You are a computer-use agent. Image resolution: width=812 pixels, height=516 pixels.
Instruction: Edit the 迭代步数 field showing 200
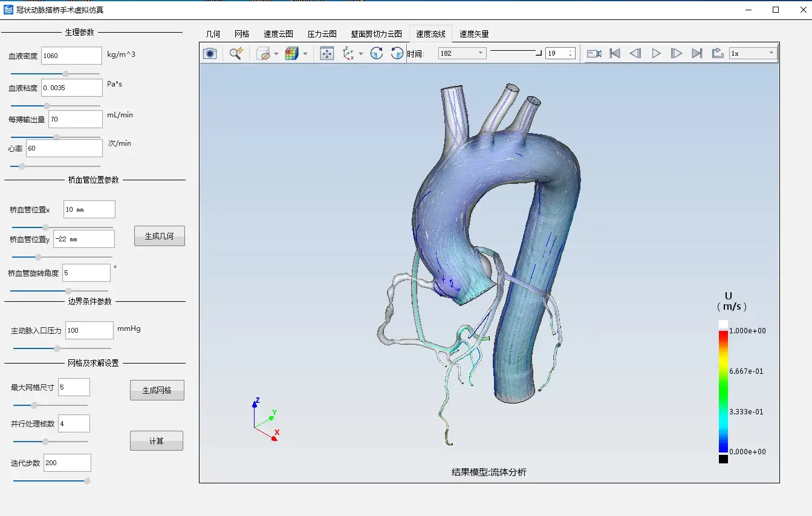[67, 463]
